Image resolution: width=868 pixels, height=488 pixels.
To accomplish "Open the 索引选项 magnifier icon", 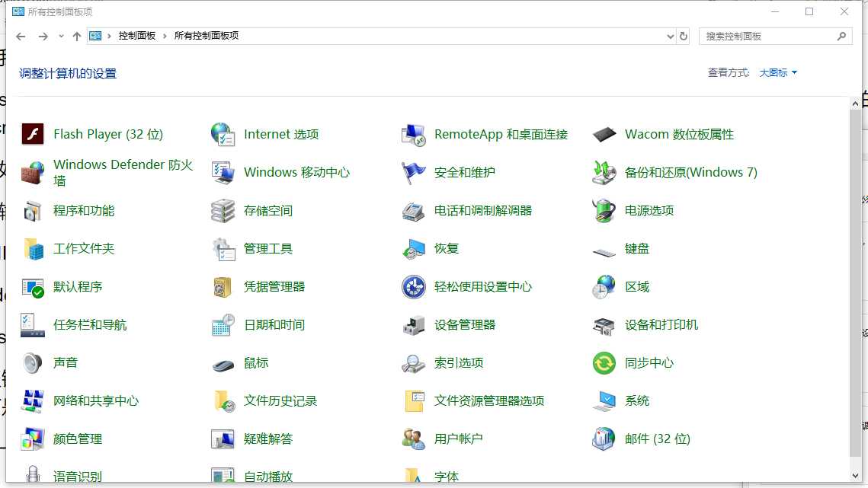I will (x=414, y=363).
